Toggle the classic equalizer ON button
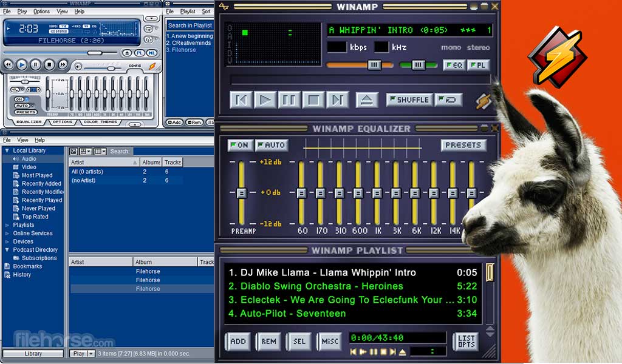 point(239,146)
